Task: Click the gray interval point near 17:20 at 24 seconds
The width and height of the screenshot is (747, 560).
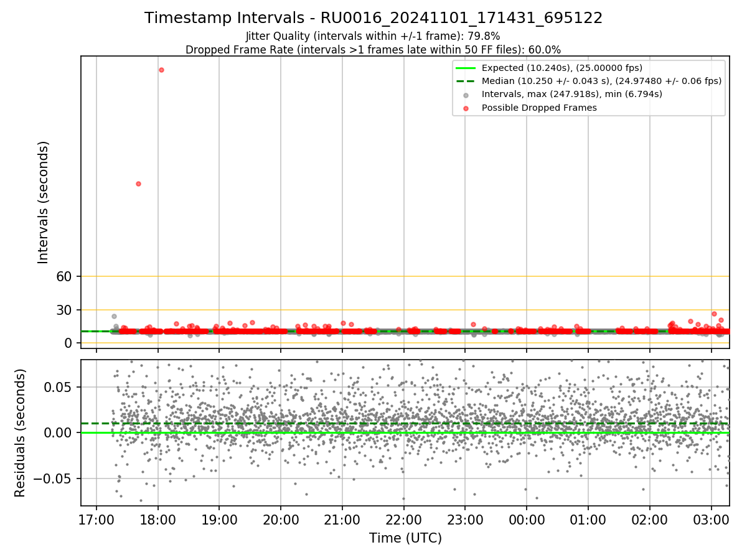Action: [114, 316]
